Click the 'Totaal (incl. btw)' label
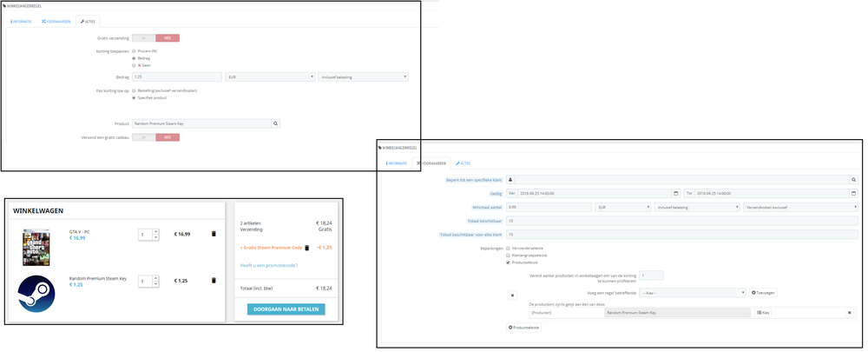The image size is (868, 352). tap(256, 289)
